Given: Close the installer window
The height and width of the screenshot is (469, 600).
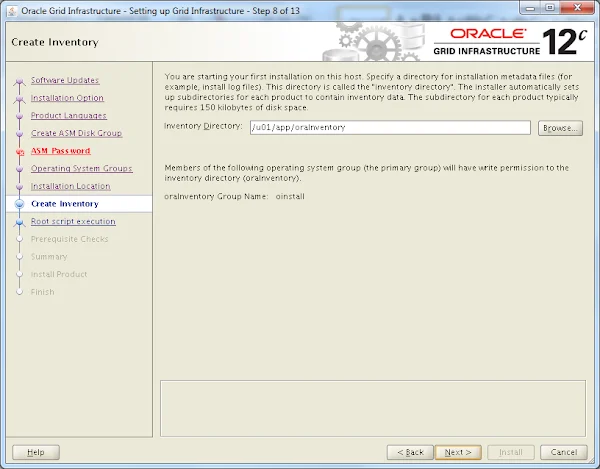Looking at the screenshot, I should point(577,8).
